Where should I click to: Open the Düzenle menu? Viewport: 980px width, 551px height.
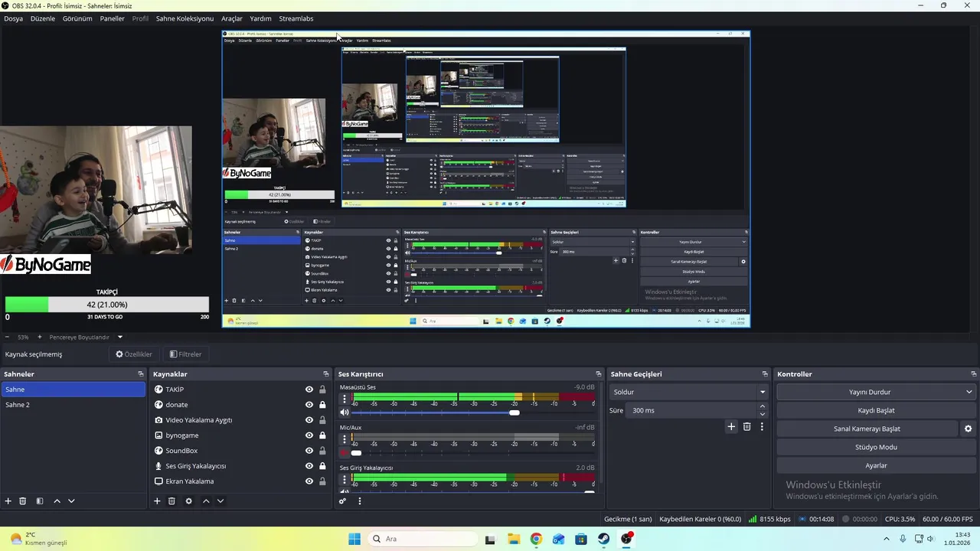coord(43,18)
